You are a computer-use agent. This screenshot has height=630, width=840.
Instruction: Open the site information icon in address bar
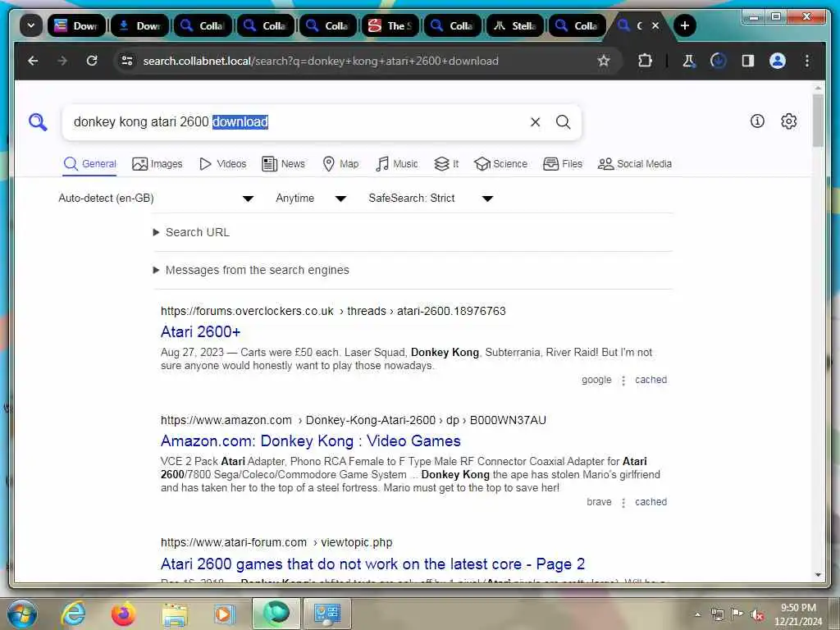click(x=127, y=61)
